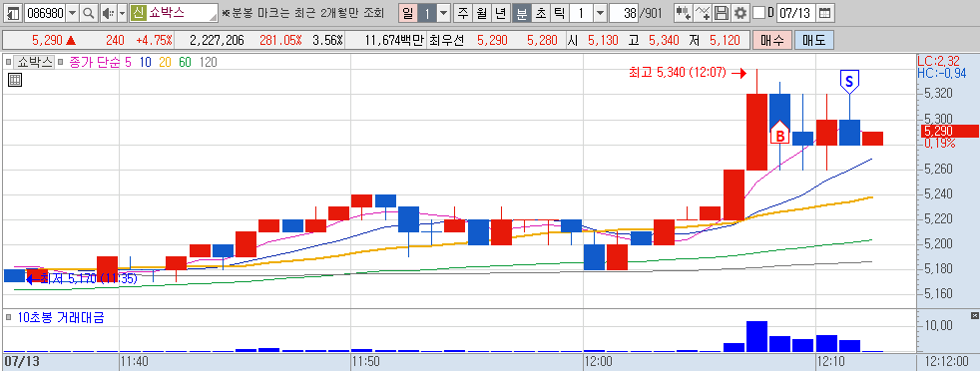Viewport: 980px width, 371px height.
Task: Toggle the D checkbox
Action: click(758, 13)
